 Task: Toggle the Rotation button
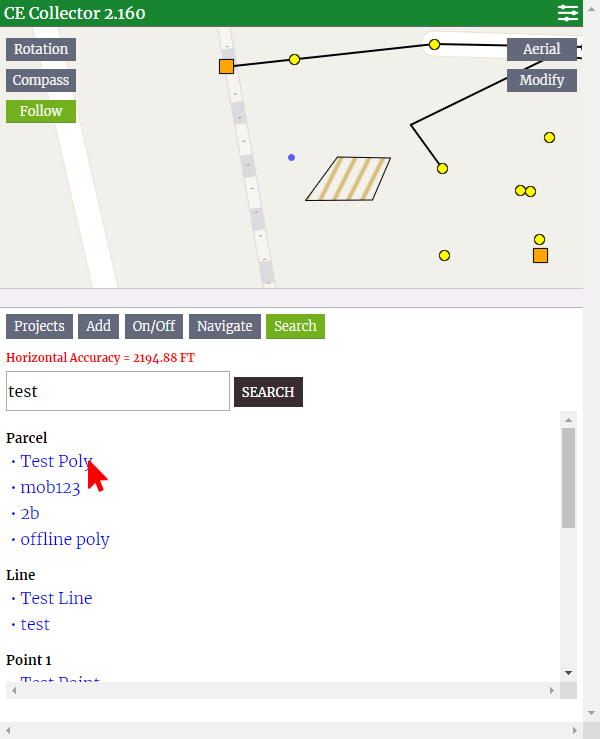pos(41,49)
